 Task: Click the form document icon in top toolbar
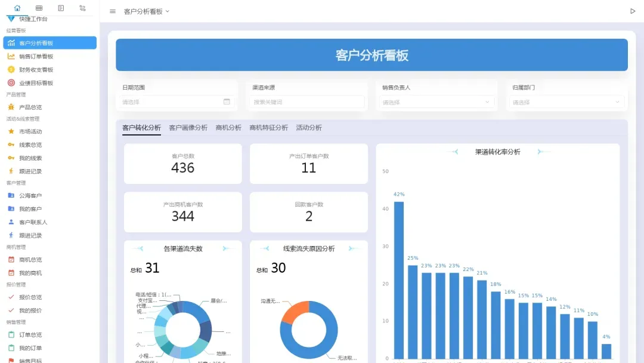click(x=61, y=8)
